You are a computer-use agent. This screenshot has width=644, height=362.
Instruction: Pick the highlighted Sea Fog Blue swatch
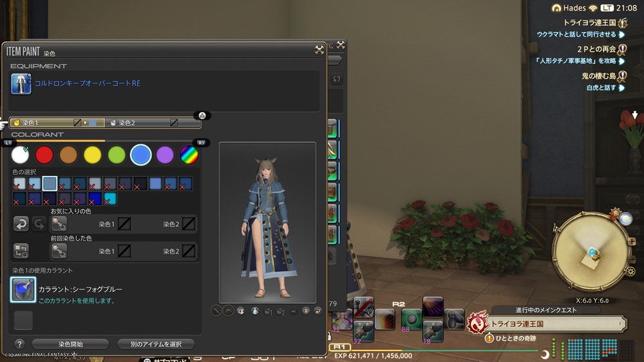50,184
